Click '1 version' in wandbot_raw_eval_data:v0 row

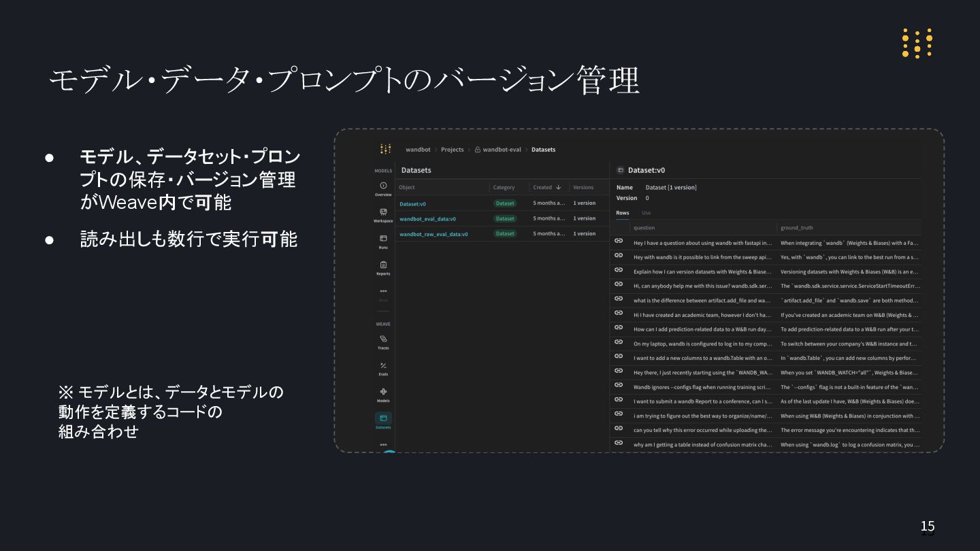[x=584, y=233]
